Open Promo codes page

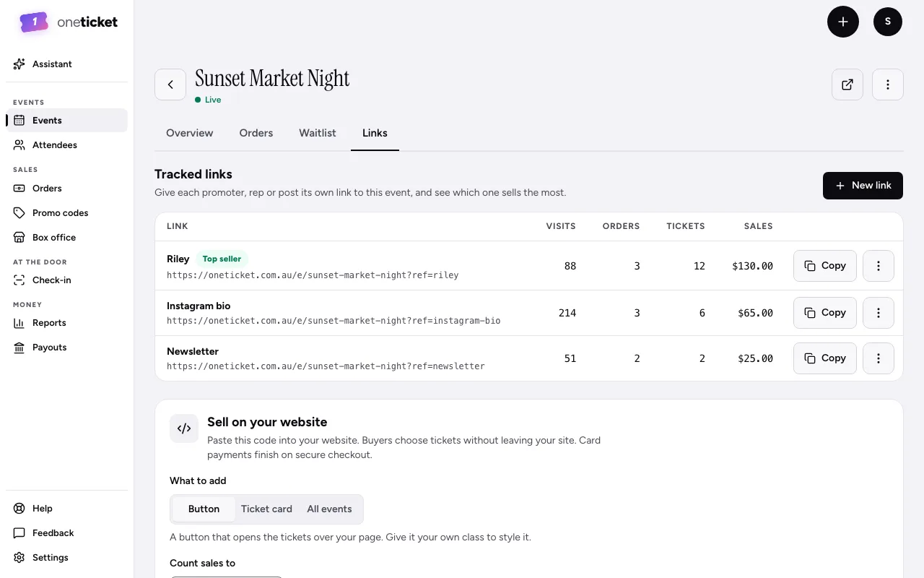pos(66,213)
